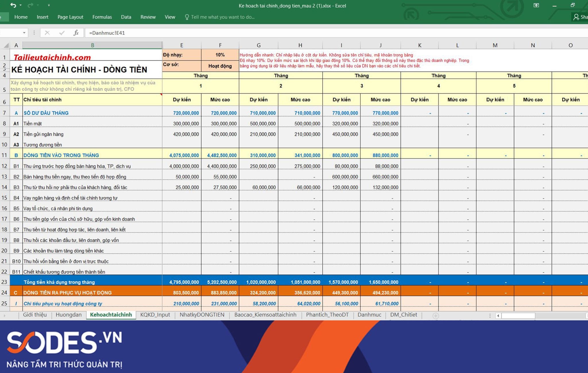The image size is (588, 373).
Task: Click the Undo arrow in the title bar
Action: tap(13, 5)
